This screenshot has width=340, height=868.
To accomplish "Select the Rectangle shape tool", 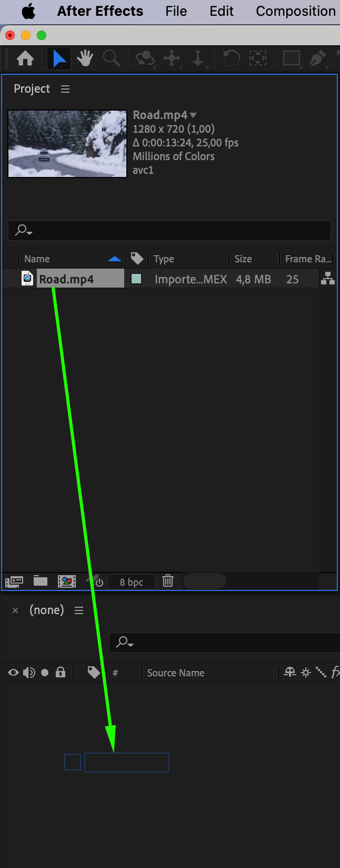I will pos(291,58).
